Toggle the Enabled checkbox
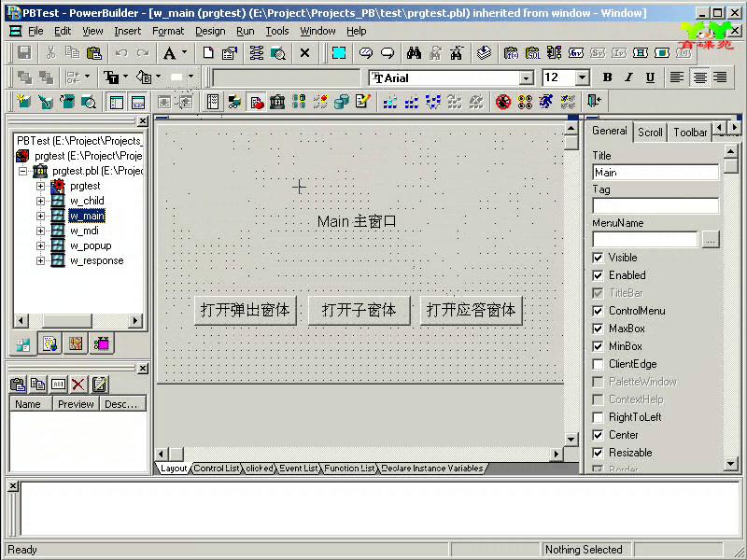The height and width of the screenshot is (560, 747). point(598,275)
